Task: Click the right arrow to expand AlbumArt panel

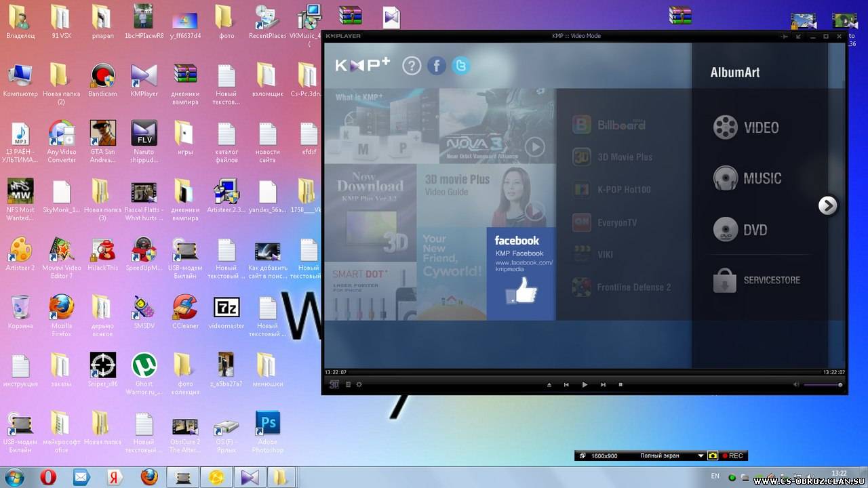Action: [x=827, y=205]
